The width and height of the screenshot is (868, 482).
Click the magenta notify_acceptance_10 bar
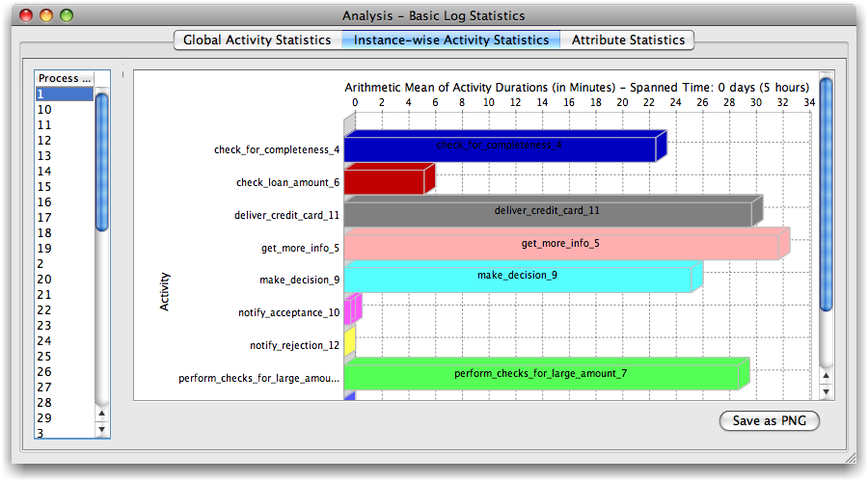point(351,311)
